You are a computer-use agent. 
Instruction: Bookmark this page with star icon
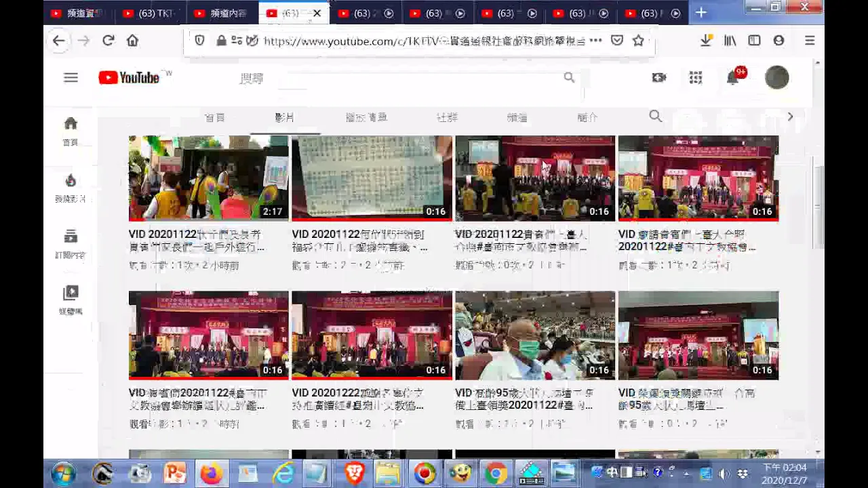pyautogui.click(x=638, y=41)
